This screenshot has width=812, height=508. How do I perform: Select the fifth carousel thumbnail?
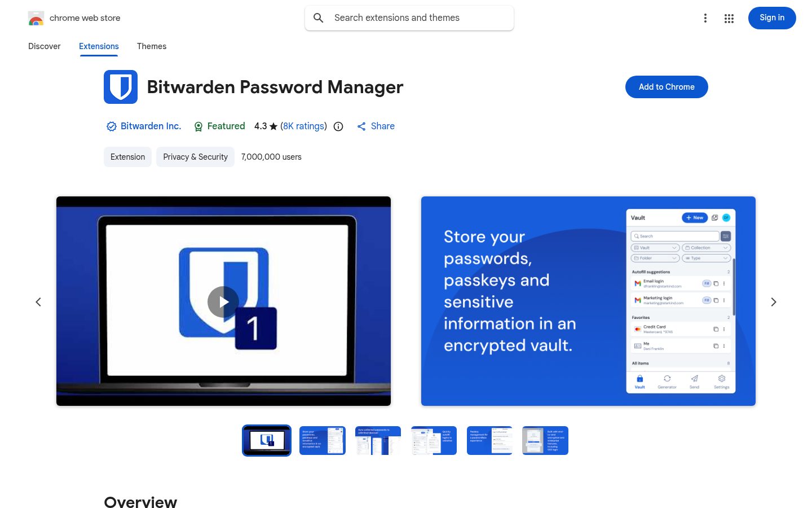[x=489, y=440]
